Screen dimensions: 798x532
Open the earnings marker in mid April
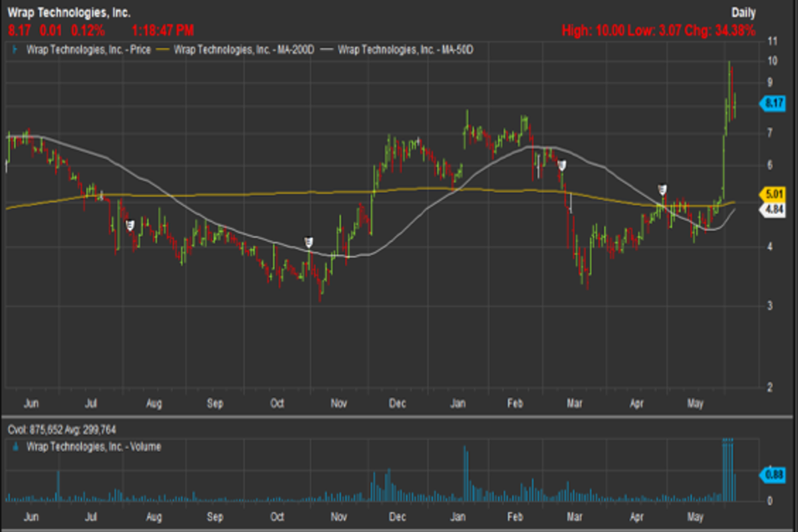(x=662, y=190)
